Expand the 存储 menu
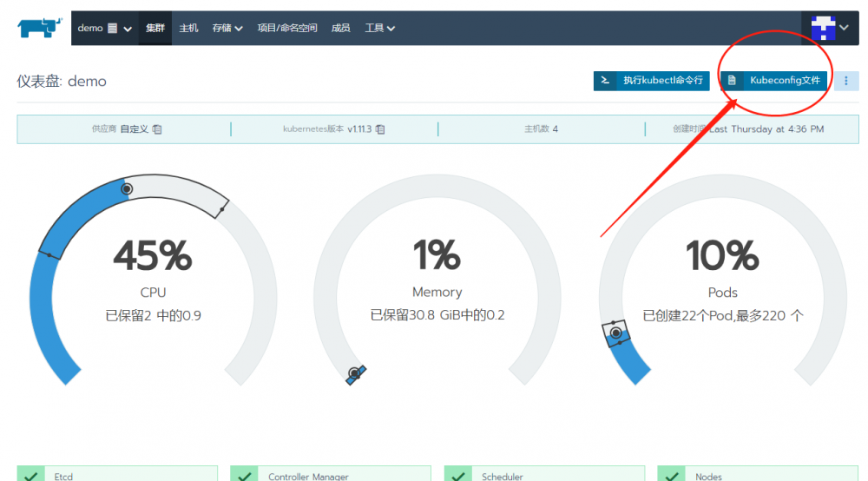 pyautogui.click(x=227, y=29)
